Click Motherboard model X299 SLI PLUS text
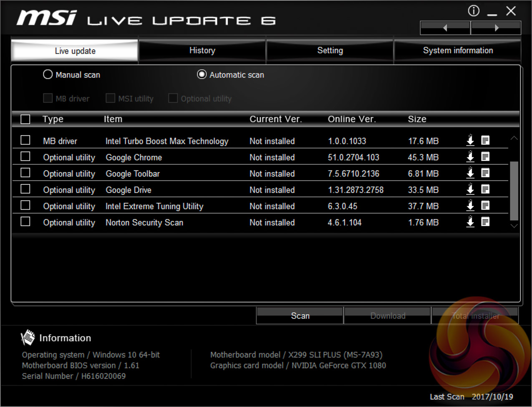The height and width of the screenshot is (407, 532). point(296,355)
